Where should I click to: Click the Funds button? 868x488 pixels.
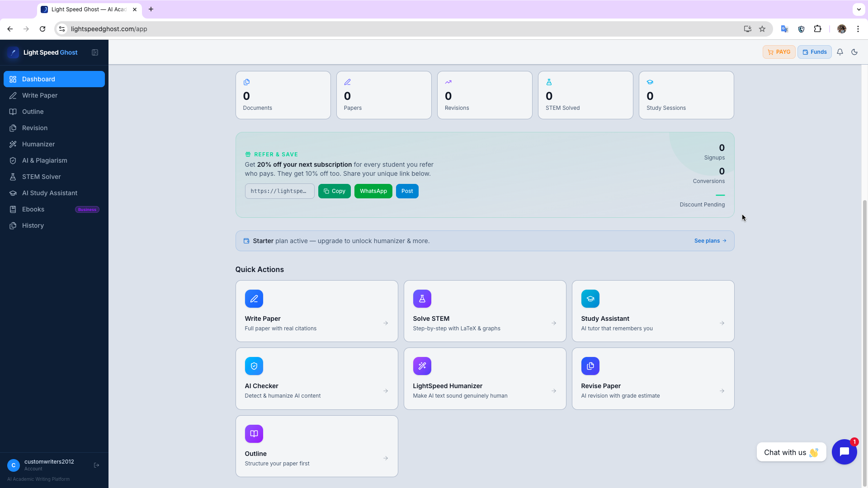[x=815, y=52]
